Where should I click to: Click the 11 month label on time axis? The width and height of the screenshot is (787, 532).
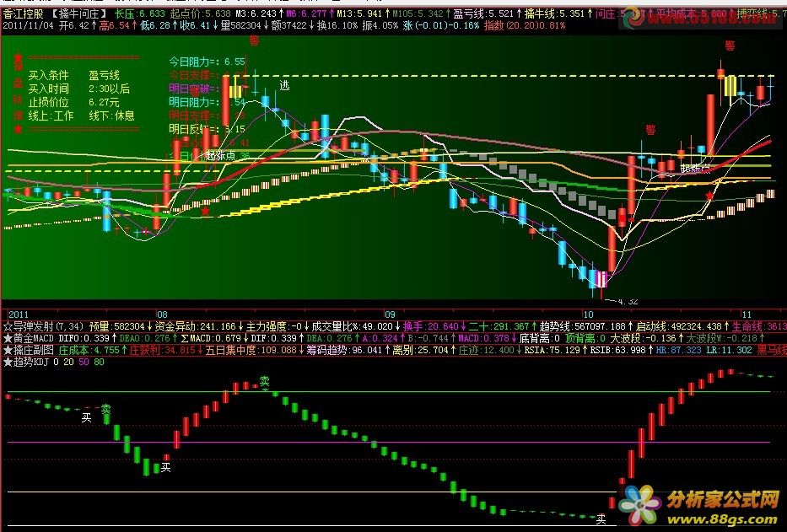pyautogui.click(x=747, y=315)
